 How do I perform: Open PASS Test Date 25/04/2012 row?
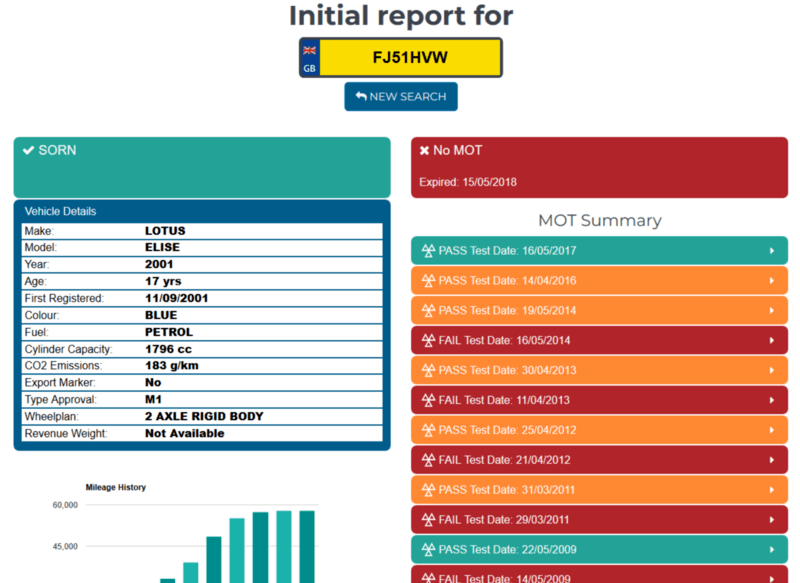coord(599,430)
